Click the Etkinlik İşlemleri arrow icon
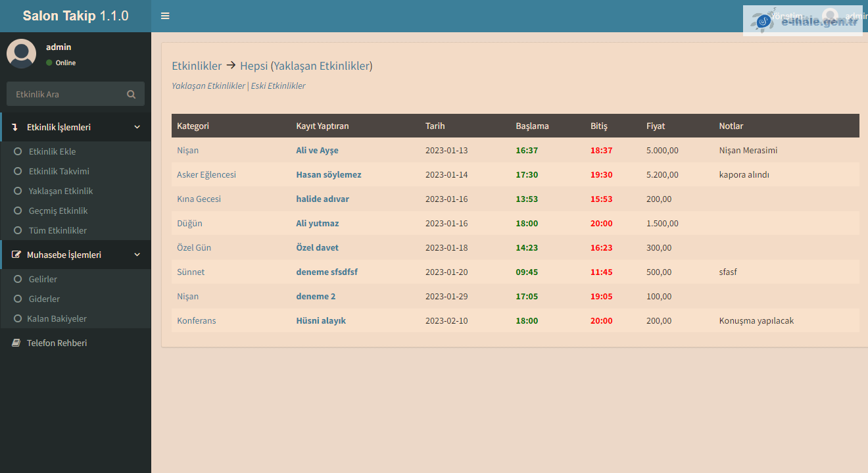Image resolution: width=868 pixels, height=473 pixels. (x=15, y=128)
